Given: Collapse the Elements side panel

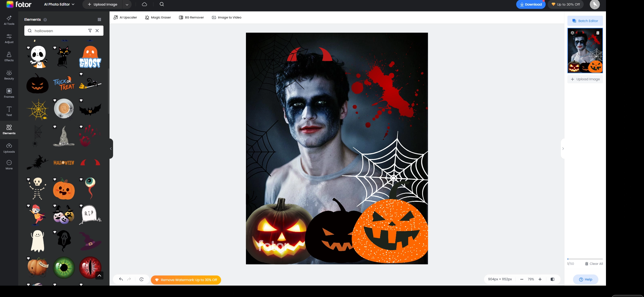Looking at the screenshot, I should pyautogui.click(x=111, y=148).
